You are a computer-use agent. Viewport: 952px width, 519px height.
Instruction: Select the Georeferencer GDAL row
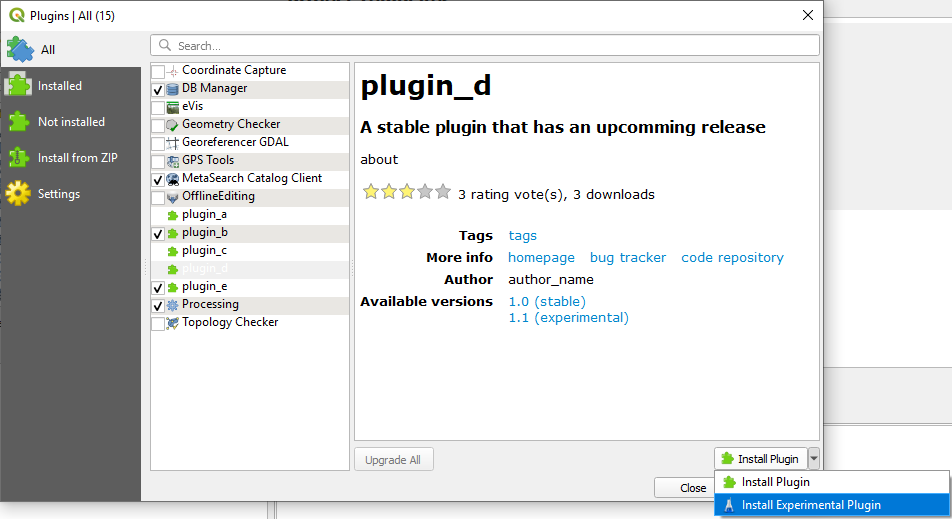coord(250,143)
